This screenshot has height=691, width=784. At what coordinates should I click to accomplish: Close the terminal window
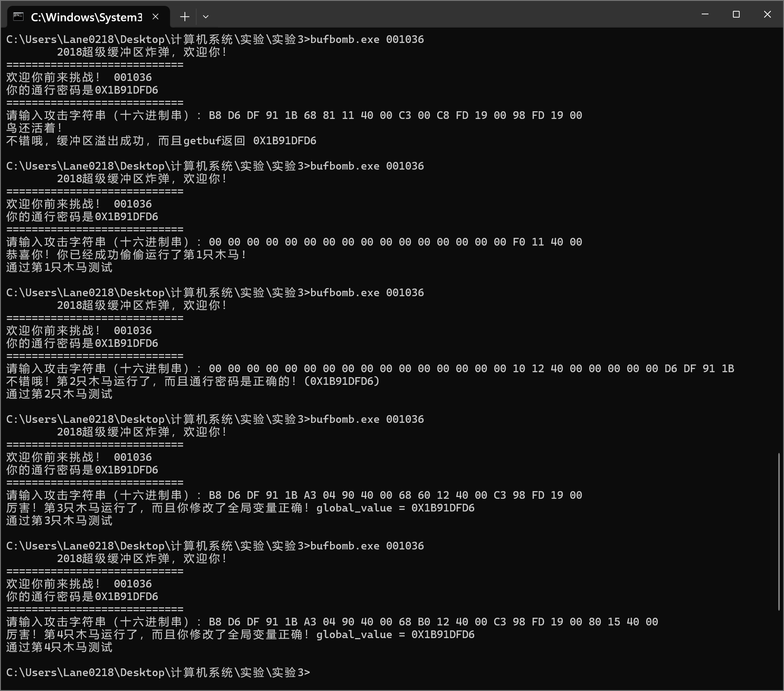point(767,14)
